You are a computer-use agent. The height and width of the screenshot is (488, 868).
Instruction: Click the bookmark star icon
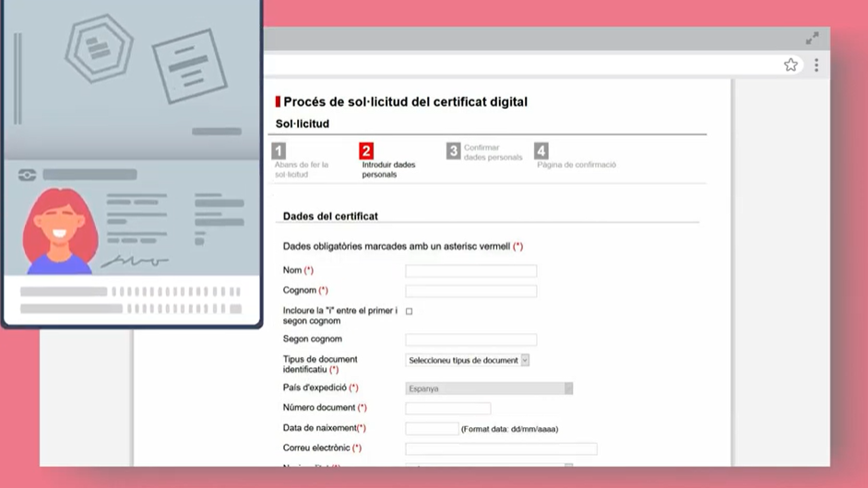791,65
